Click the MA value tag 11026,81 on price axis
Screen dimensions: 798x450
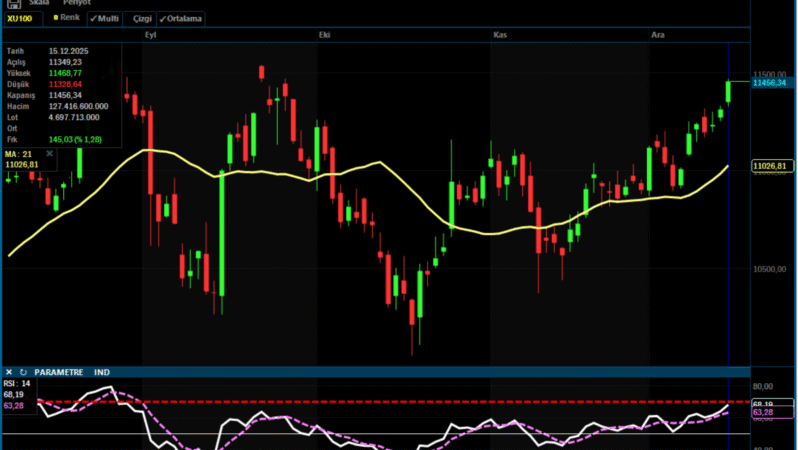click(769, 165)
